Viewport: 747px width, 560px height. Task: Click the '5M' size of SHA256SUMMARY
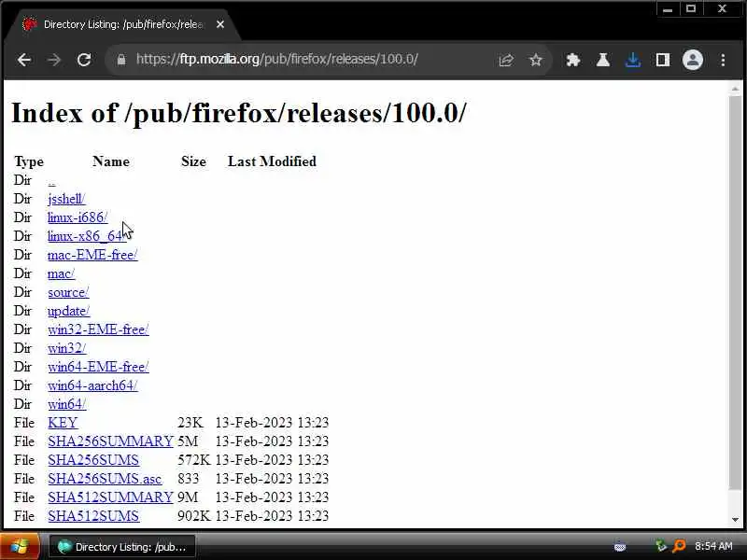click(188, 441)
